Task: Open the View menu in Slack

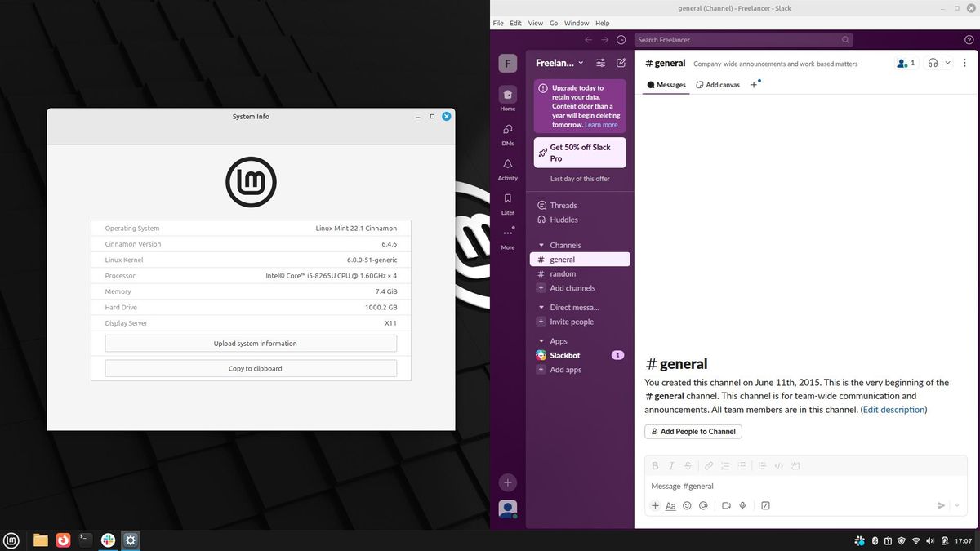Action: coord(536,23)
